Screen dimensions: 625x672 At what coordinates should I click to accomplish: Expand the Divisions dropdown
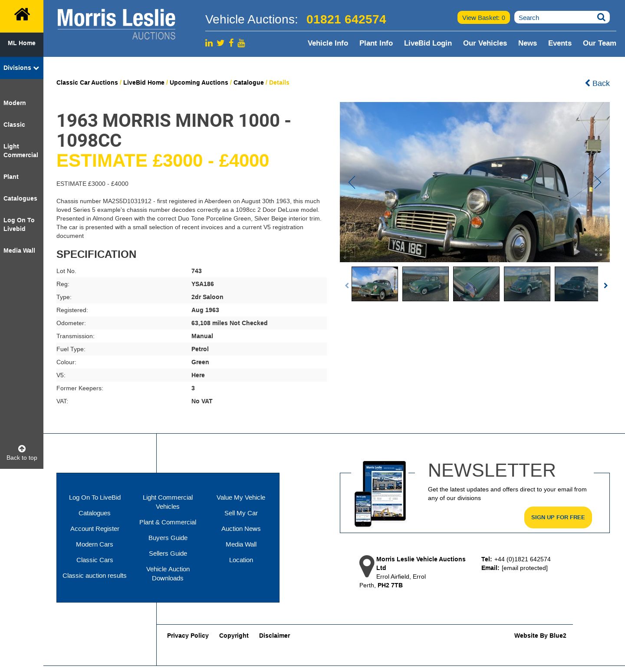[x=21, y=68]
